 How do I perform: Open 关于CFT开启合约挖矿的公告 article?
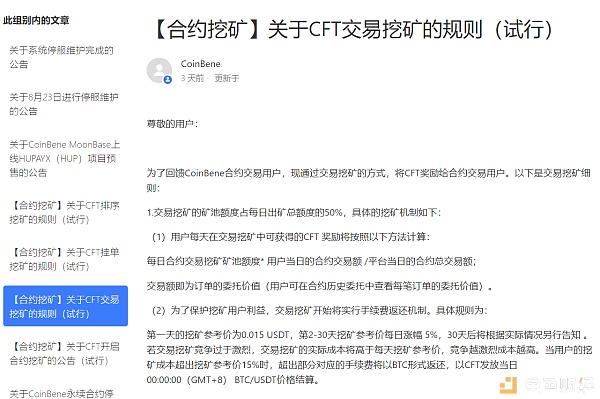tap(65, 353)
